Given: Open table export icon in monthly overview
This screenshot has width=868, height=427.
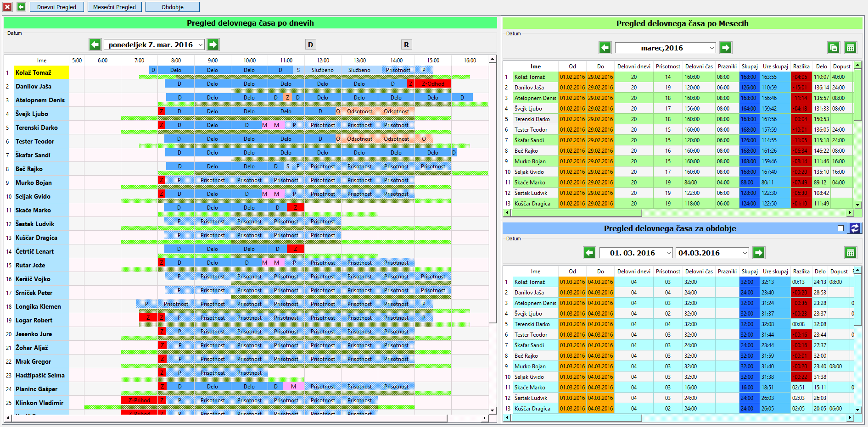Looking at the screenshot, I should point(851,48).
